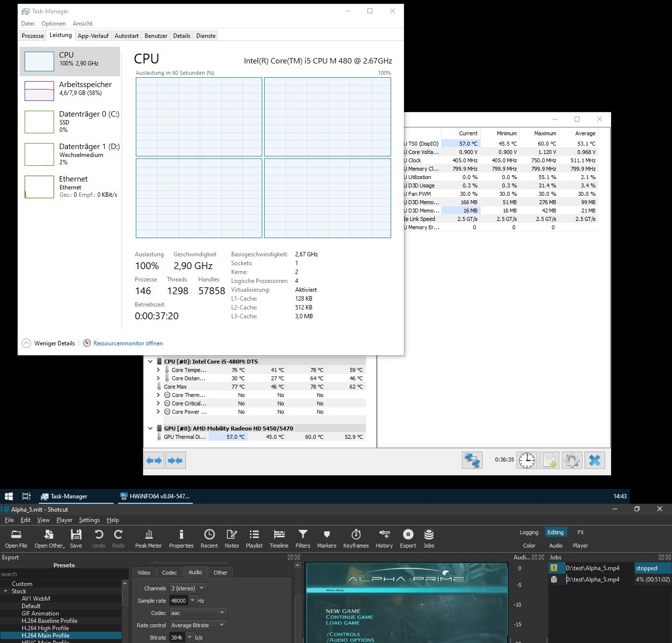Screen dimensions: 672x643
Task: Switch to FX layout in Shotcut
Action: point(580,532)
